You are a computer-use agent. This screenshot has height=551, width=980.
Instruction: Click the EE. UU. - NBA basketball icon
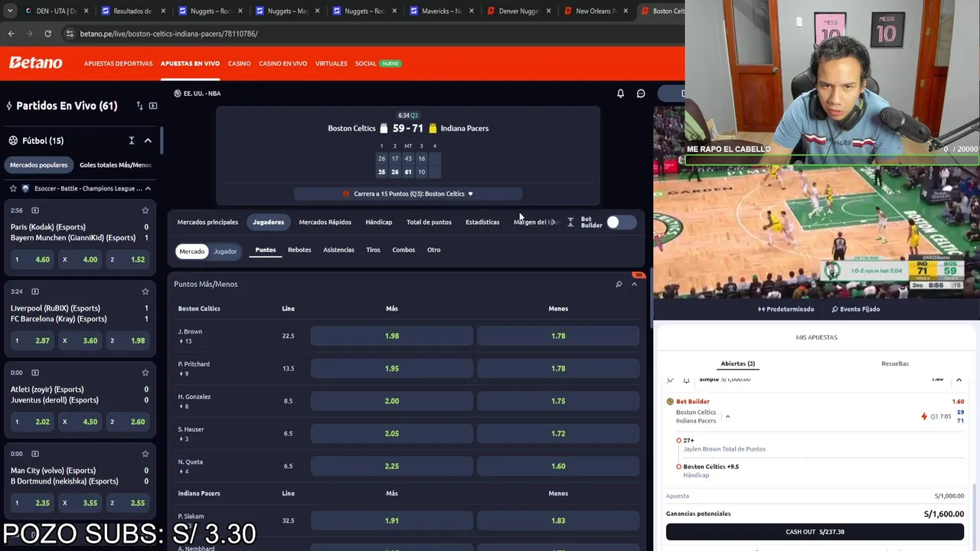tap(178, 93)
